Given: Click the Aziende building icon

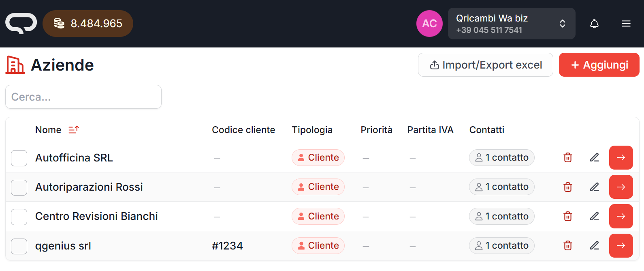Looking at the screenshot, I should pos(15,65).
